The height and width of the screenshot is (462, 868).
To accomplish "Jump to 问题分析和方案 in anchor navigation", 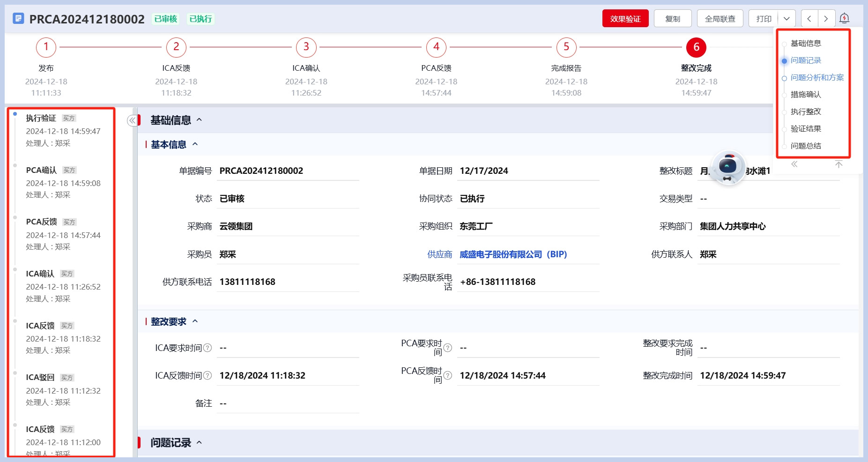I will point(816,77).
